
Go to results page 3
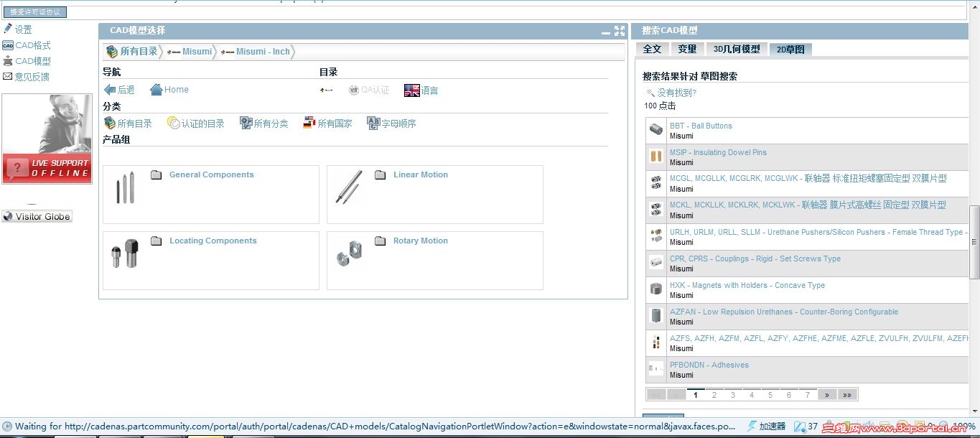coord(733,395)
